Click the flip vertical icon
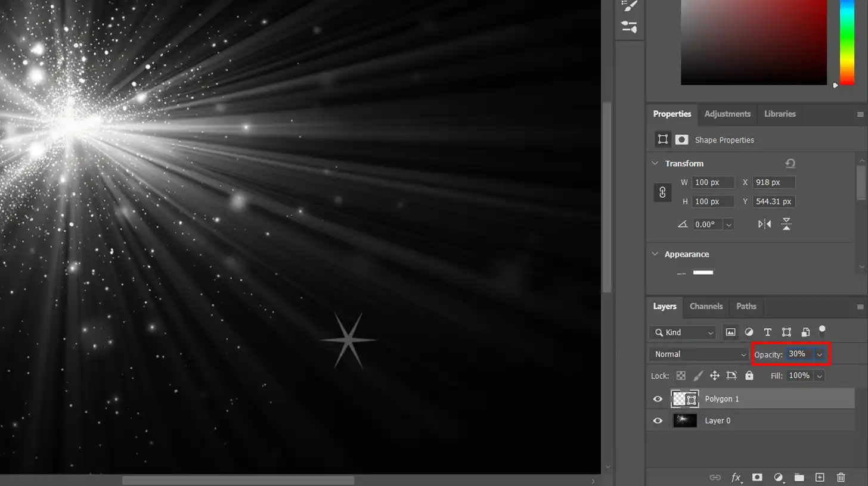The image size is (868, 486). [x=786, y=224]
